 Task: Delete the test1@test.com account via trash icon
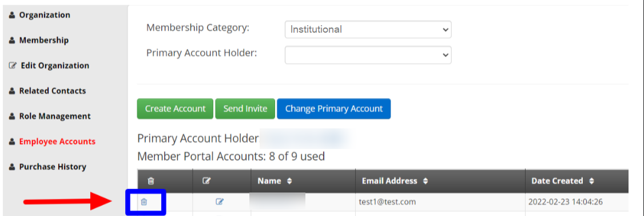click(144, 202)
